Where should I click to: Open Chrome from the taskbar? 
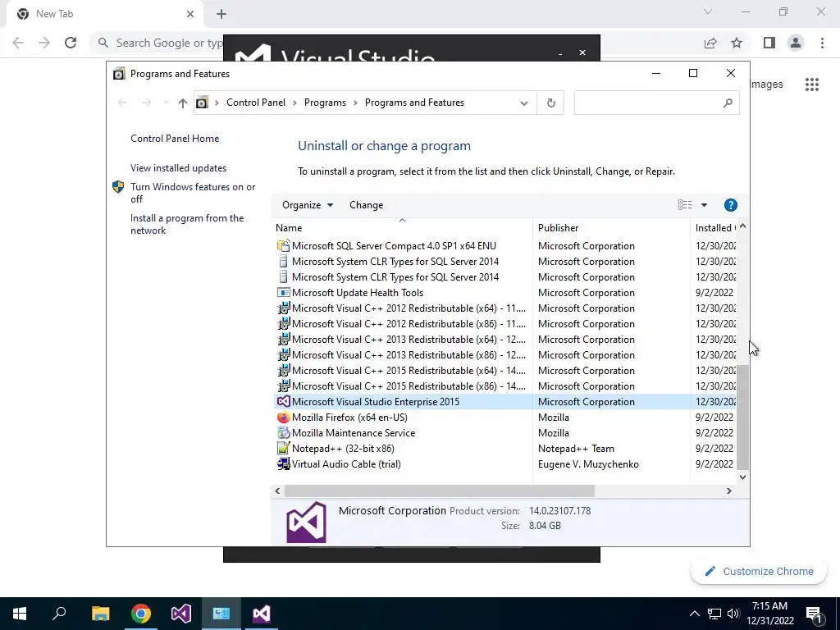click(x=141, y=614)
